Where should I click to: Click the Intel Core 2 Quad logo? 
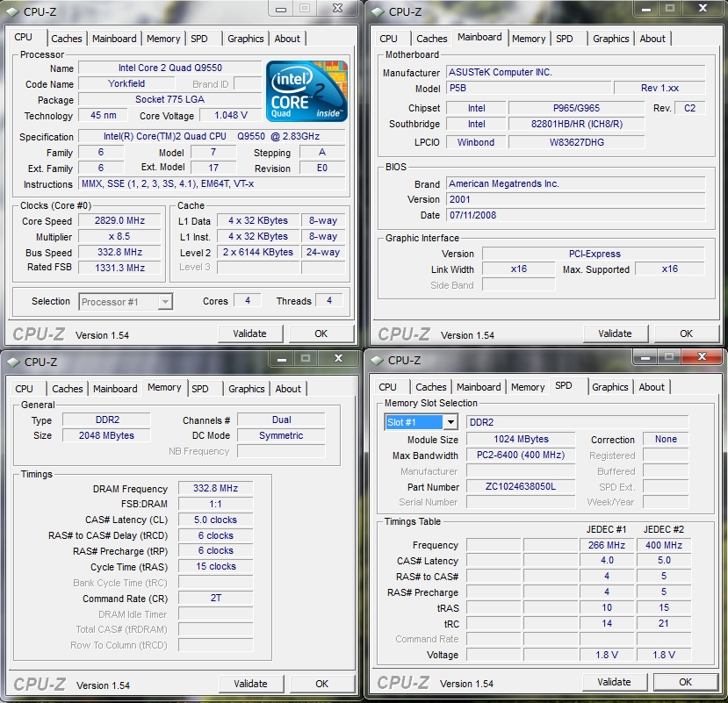point(306,91)
